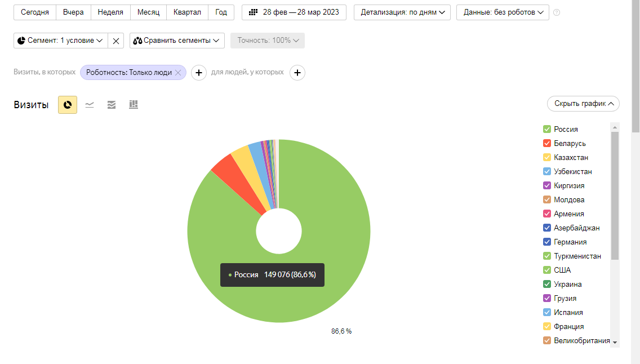Open the Сегмент: 1 условие dropdown
The height and width of the screenshot is (364, 640).
click(x=61, y=41)
